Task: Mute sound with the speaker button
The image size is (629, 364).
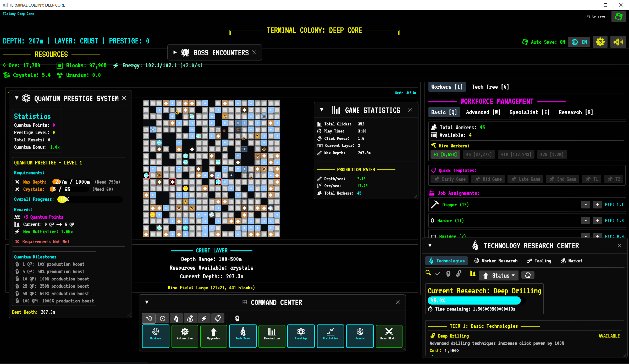Action: click(x=618, y=42)
